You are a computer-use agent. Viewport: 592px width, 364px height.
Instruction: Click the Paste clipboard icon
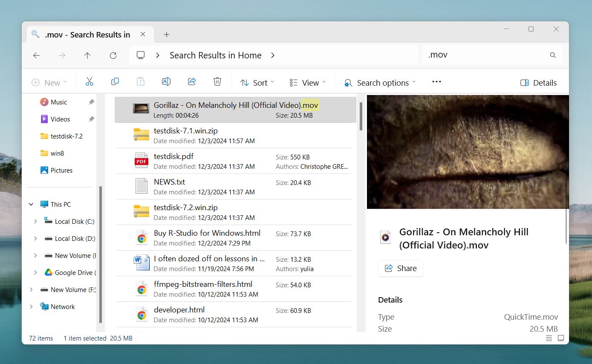[x=140, y=82]
